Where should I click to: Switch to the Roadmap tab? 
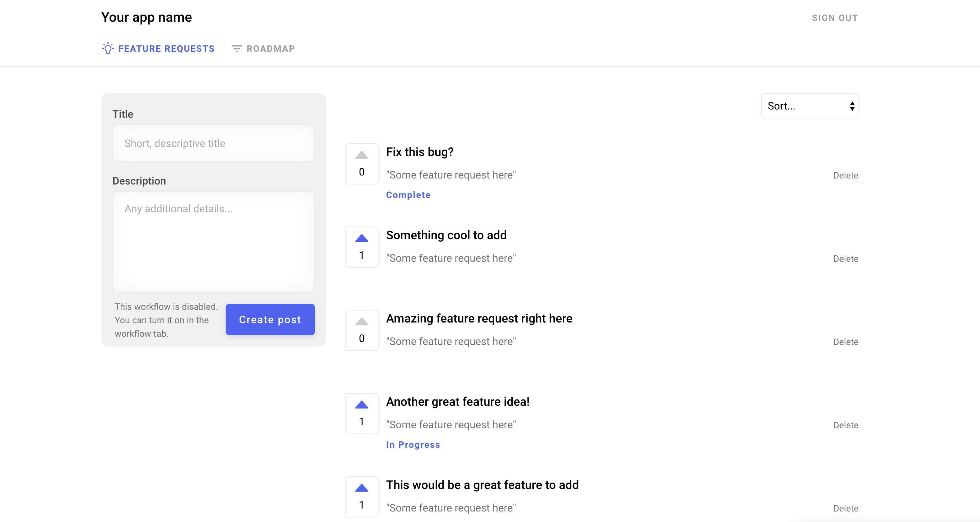270,49
